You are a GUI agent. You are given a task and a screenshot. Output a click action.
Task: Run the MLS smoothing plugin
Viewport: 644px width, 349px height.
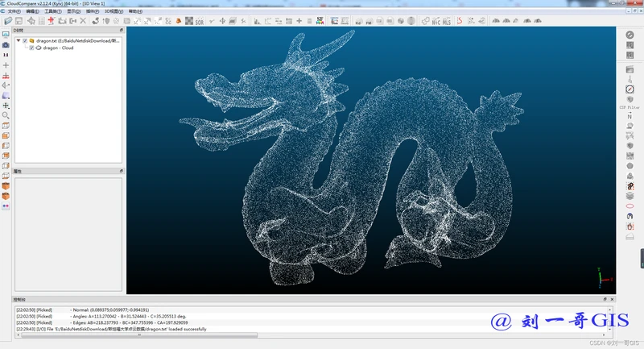point(447,22)
